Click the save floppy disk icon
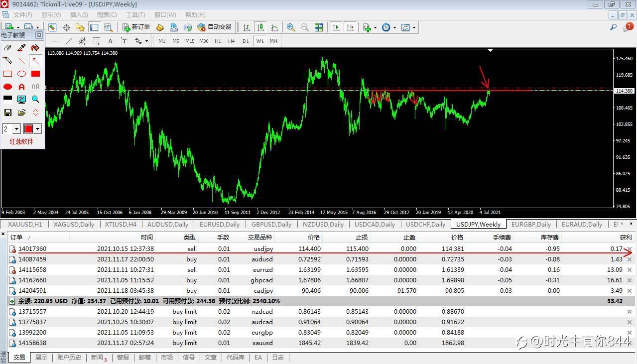 pos(7,113)
